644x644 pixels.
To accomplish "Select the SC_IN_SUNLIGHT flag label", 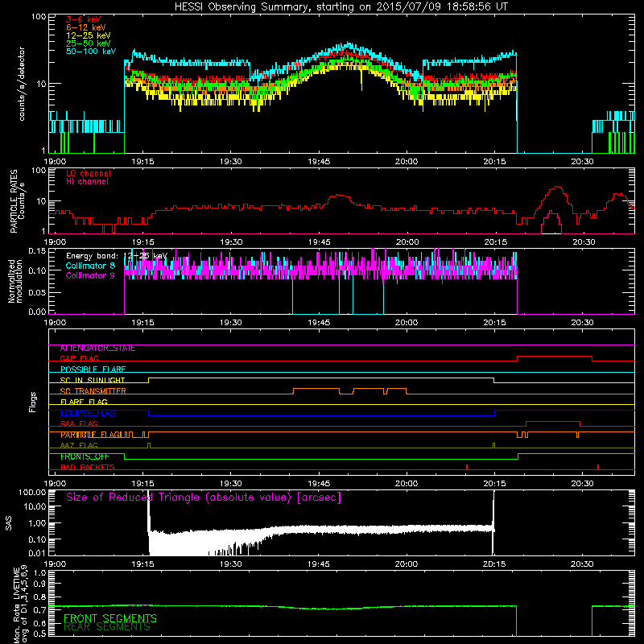I will coord(93,380).
